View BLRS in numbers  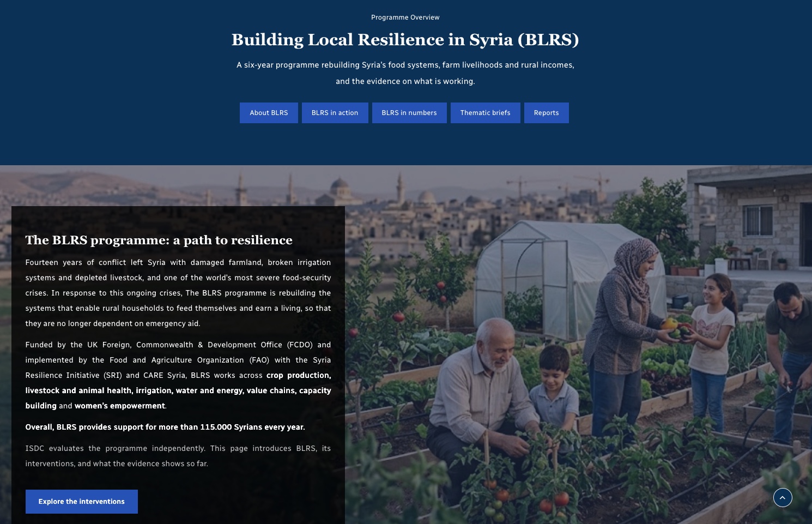(x=409, y=113)
